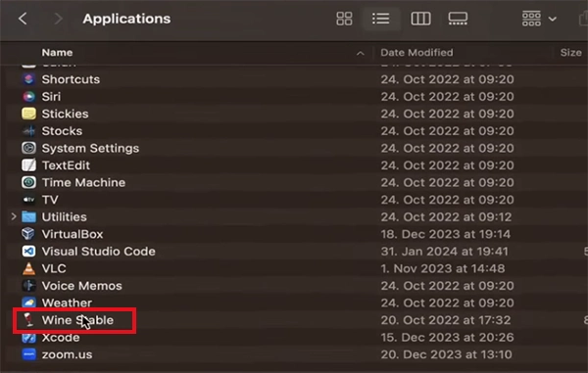Select the System Settings name text
The image size is (588, 373).
90,148
